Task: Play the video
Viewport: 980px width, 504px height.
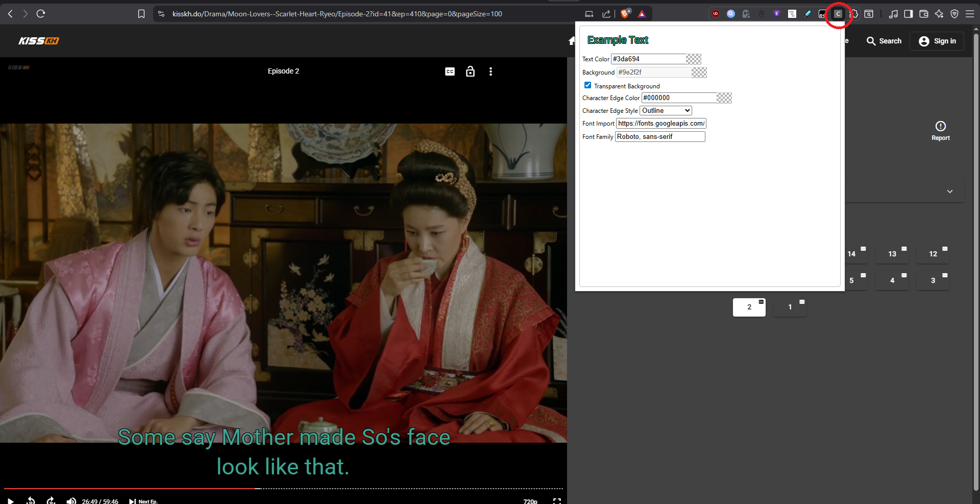Action: (x=10, y=501)
